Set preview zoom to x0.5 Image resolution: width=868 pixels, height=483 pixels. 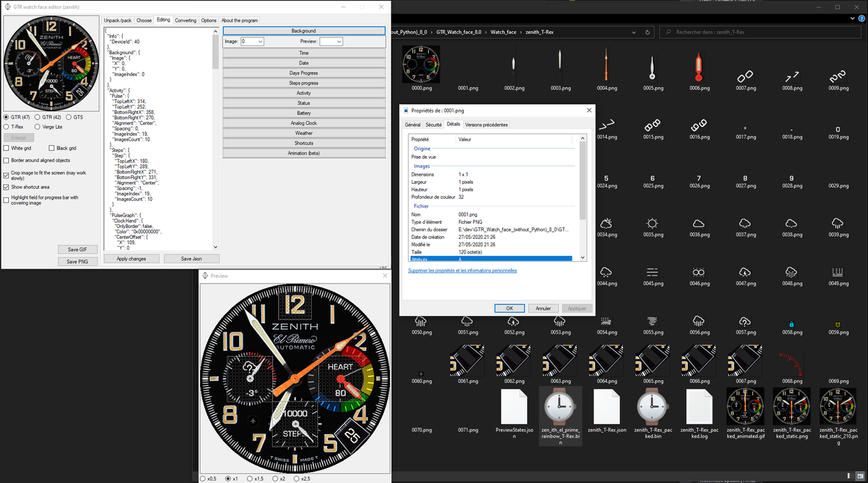(203, 479)
